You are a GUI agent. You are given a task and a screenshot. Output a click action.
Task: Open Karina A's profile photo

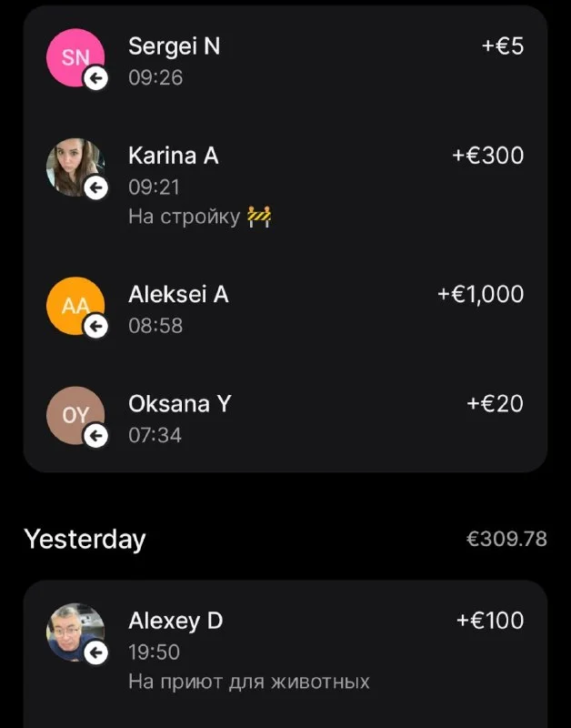[73, 166]
